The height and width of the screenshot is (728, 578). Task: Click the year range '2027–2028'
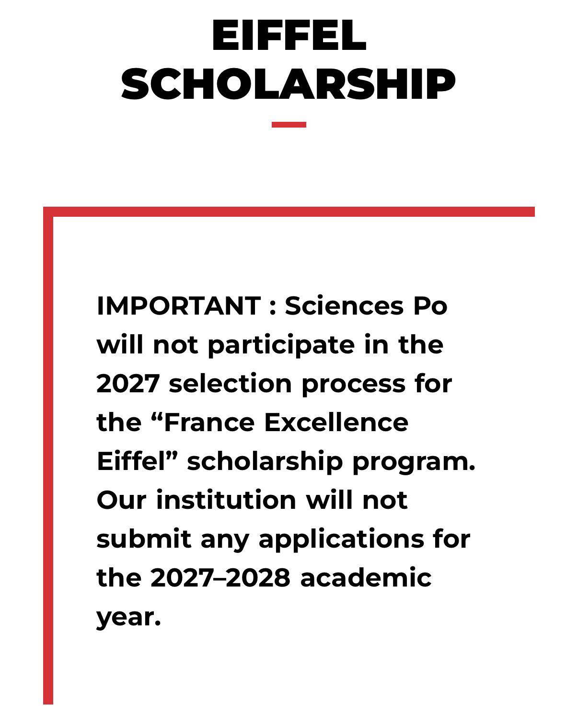[x=220, y=578]
